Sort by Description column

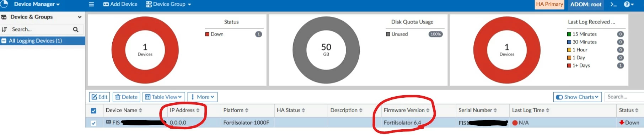point(346,110)
